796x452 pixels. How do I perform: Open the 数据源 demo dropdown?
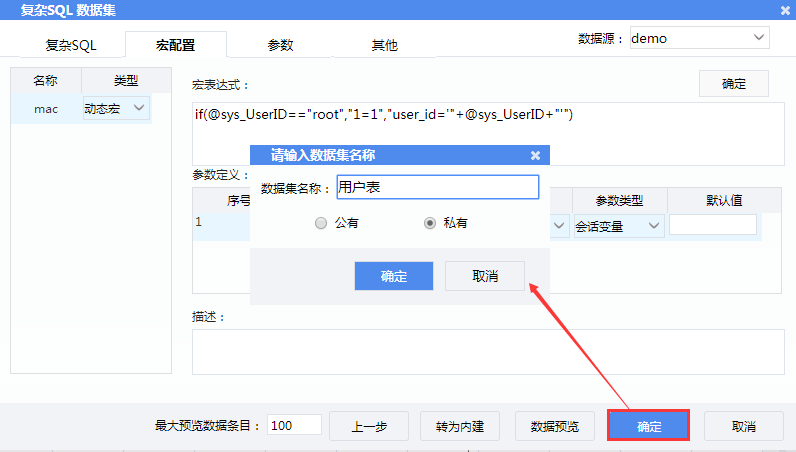699,38
